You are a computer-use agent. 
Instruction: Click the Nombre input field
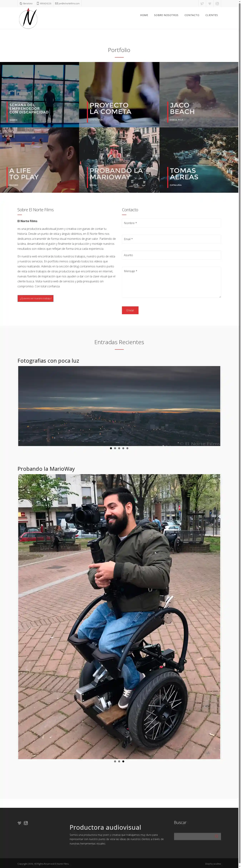[x=171, y=223]
